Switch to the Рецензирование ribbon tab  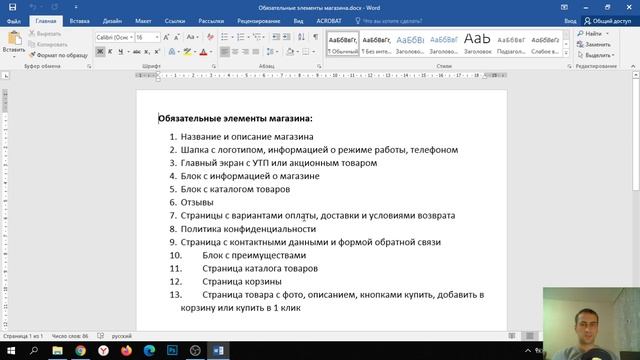(259, 21)
